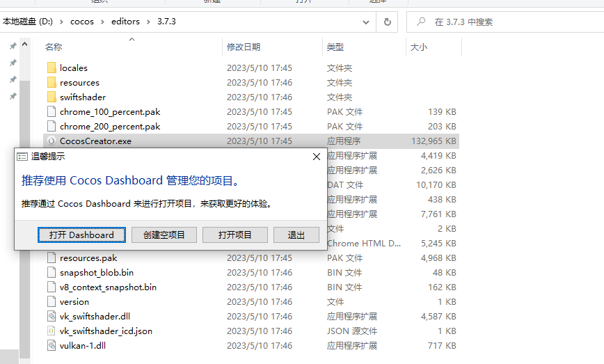The width and height of the screenshot is (604, 364).
Task: Select vulkan-1.dll file name
Action: tap(83, 345)
